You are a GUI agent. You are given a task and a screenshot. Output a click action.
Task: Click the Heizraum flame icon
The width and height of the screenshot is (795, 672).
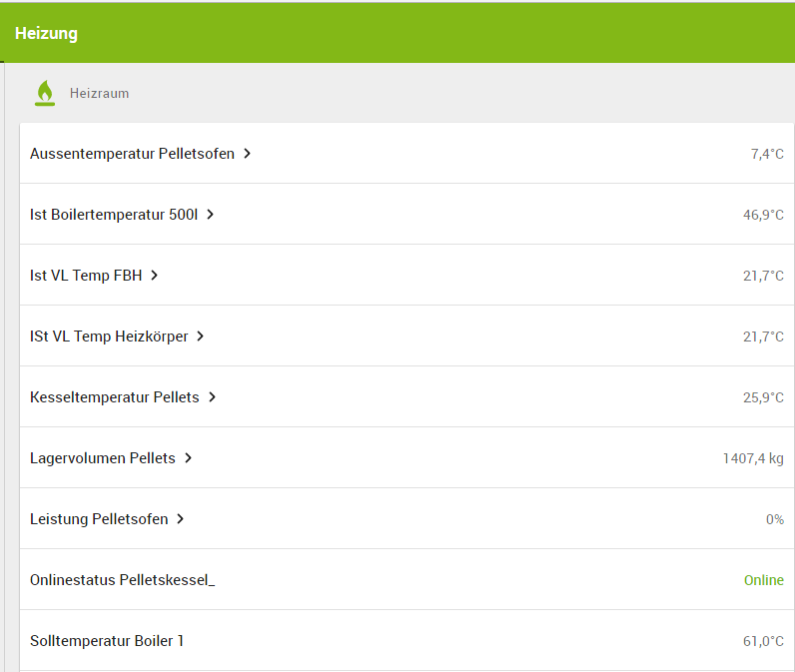(45, 93)
